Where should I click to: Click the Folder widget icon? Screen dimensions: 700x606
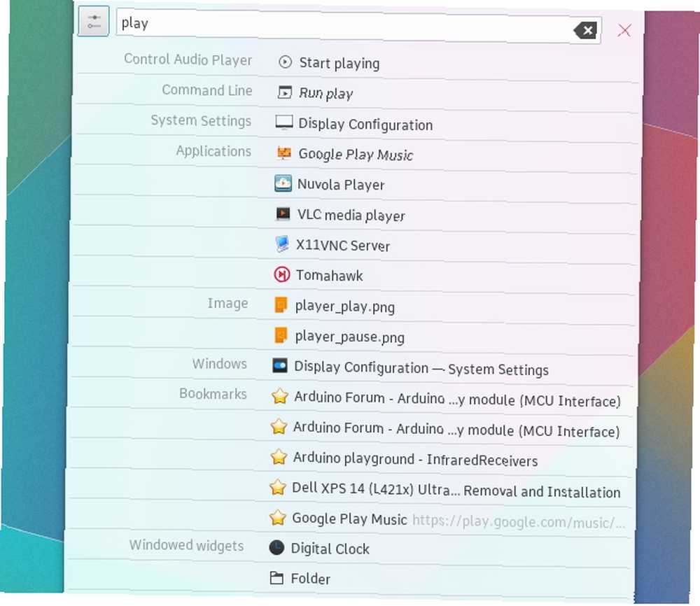pyautogui.click(x=276, y=578)
